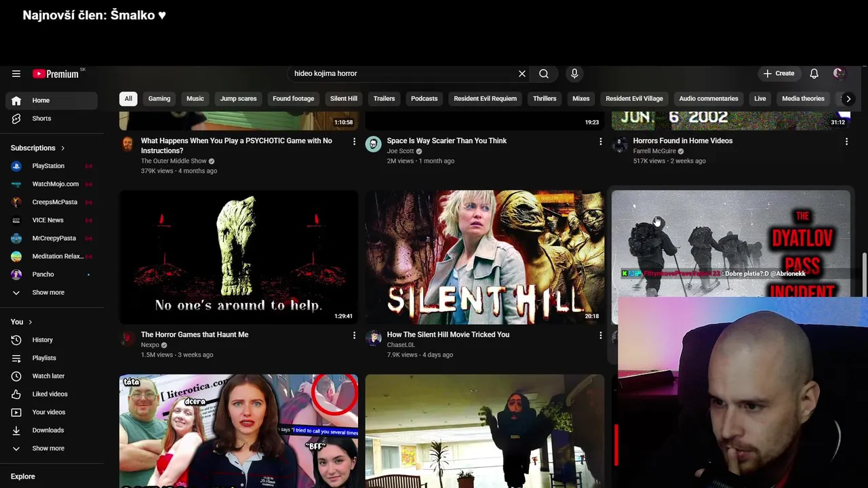Expand the You section header
Viewport: 868px width, 488px height.
[22, 322]
